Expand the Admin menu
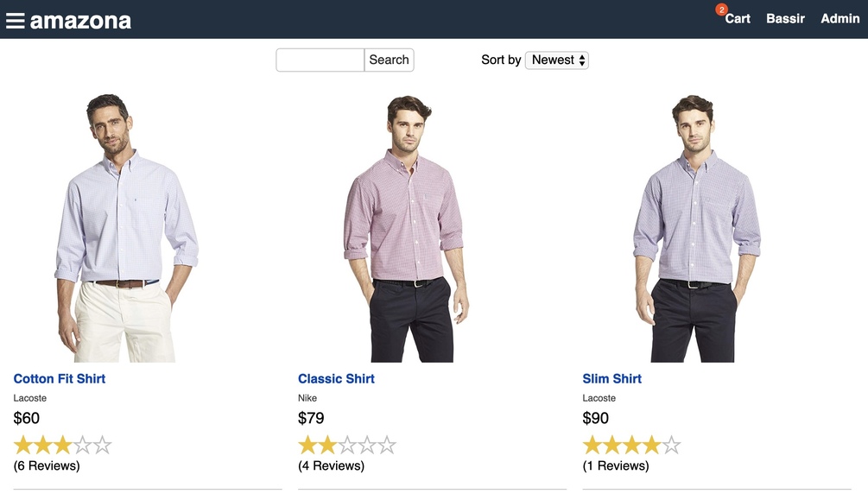 pyautogui.click(x=839, y=18)
